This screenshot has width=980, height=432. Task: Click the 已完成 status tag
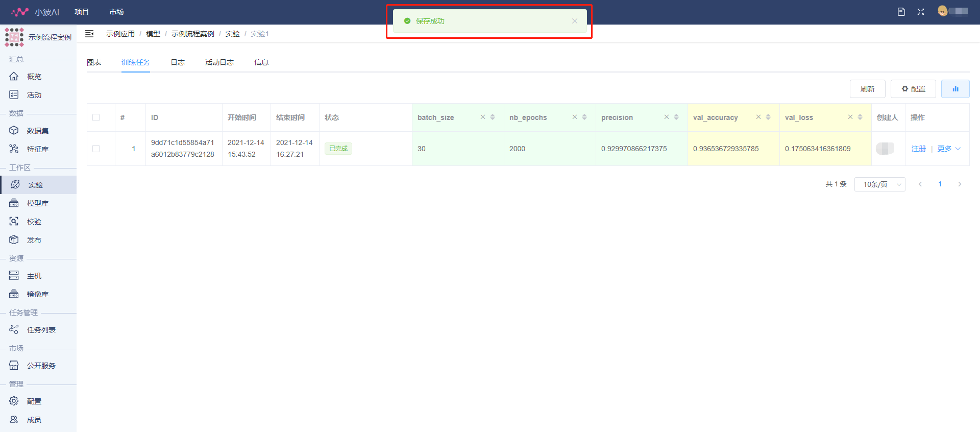click(x=338, y=149)
